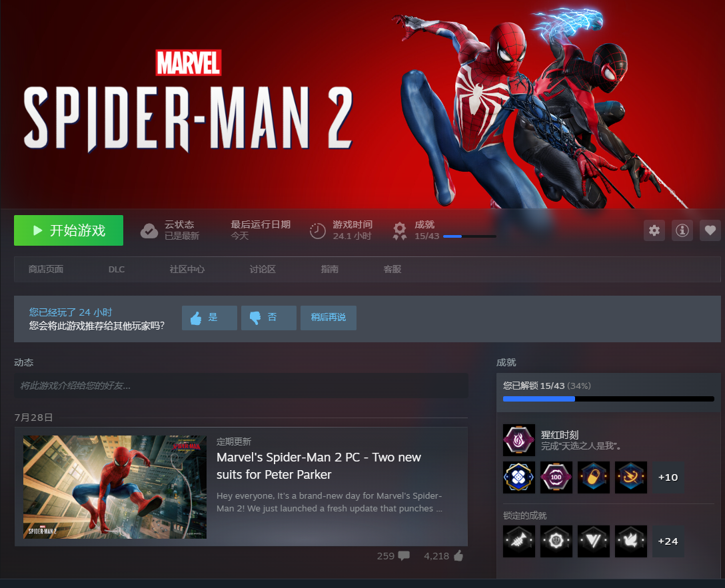
Task: Open the 讨论区 tab
Action: pos(262,269)
